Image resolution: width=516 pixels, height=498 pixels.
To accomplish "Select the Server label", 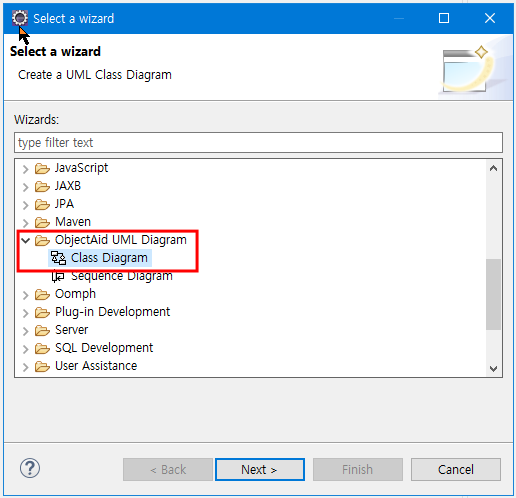I will [71, 330].
